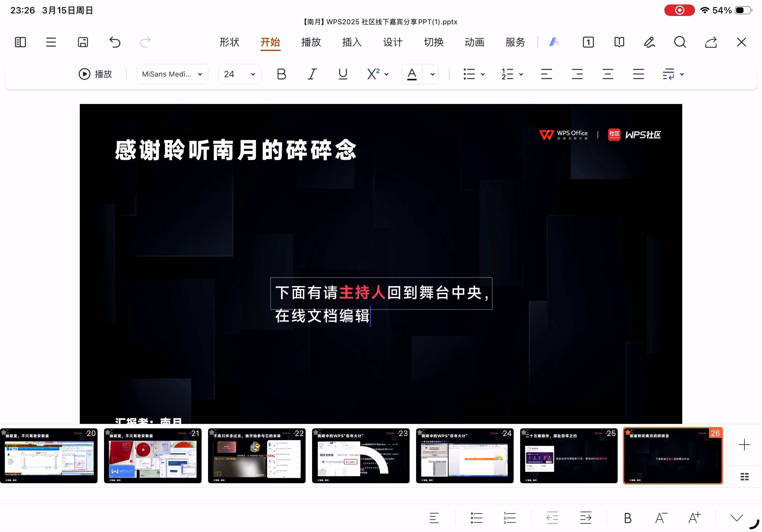Add a new slide with plus button
The width and height of the screenshot is (762, 532).
pyautogui.click(x=744, y=444)
